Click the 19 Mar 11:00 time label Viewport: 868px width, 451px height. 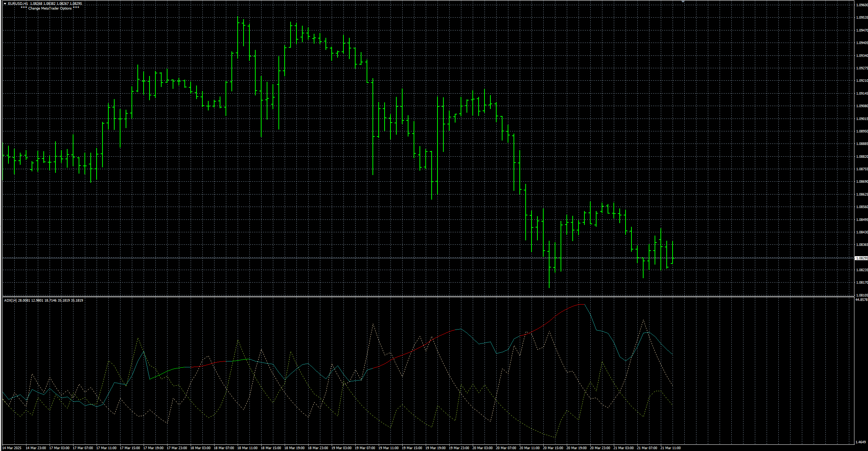click(x=388, y=448)
